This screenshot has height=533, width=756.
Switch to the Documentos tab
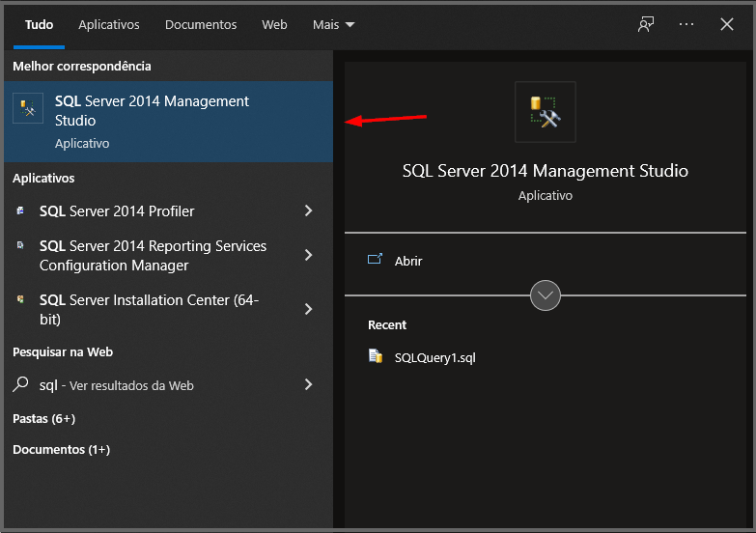pyautogui.click(x=201, y=24)
